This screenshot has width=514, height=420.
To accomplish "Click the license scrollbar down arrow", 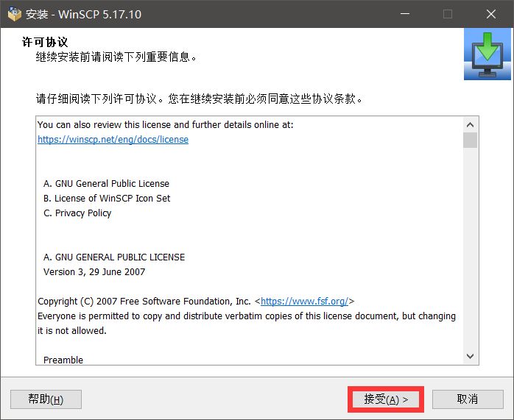I will (x=470, y=356).
